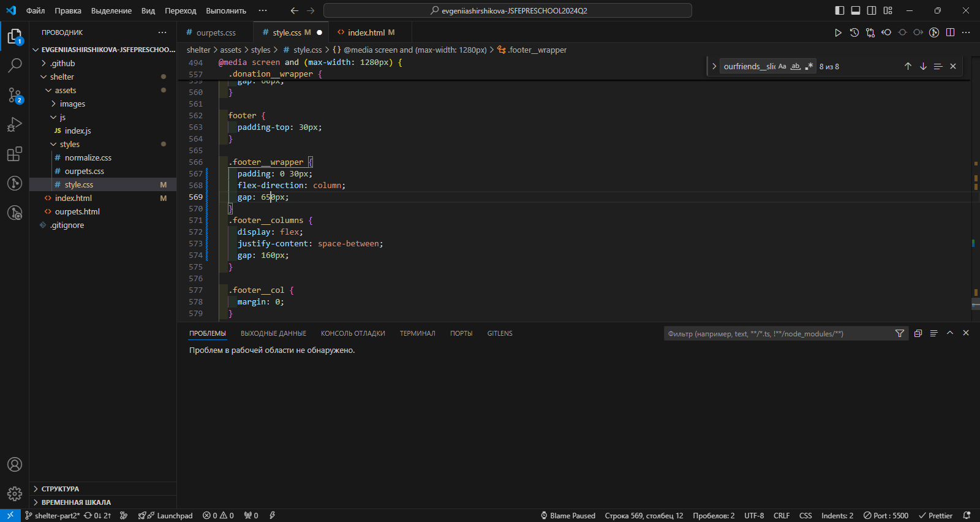Open the Search view in activity bar
Viewport: 980px width, 522px height.
point(15,65)
